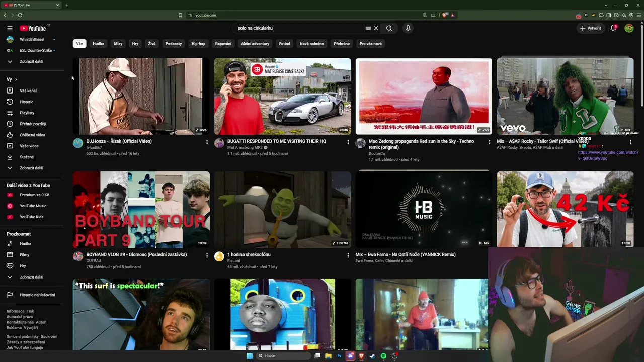The width and height of the screenshot is (644, 362).
Task: Open the ESL Counter-Strike subscription channel
Action: click(x=33, y=50)
